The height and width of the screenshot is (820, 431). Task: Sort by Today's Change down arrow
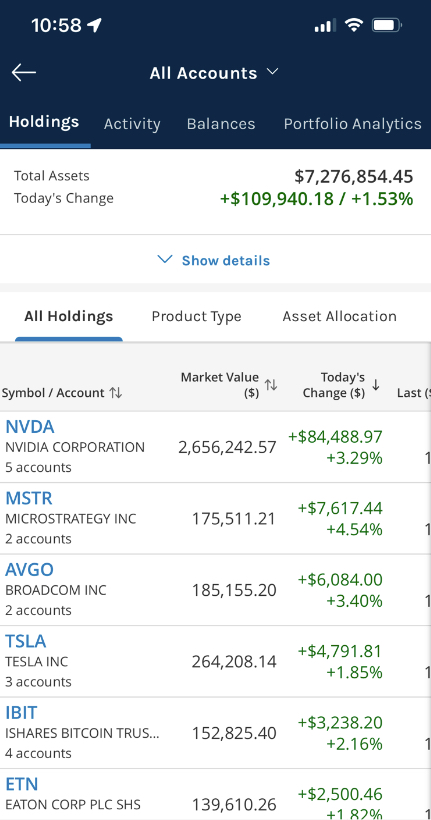(375, 385)
